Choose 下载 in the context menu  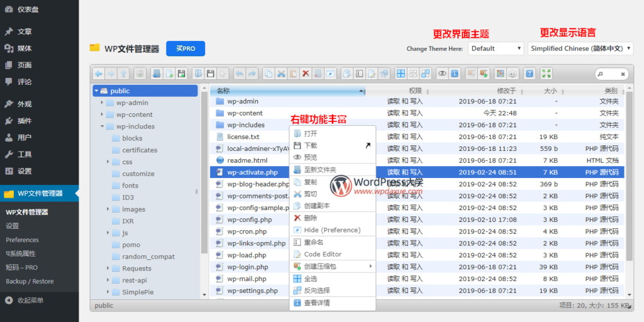pos(333,145)
